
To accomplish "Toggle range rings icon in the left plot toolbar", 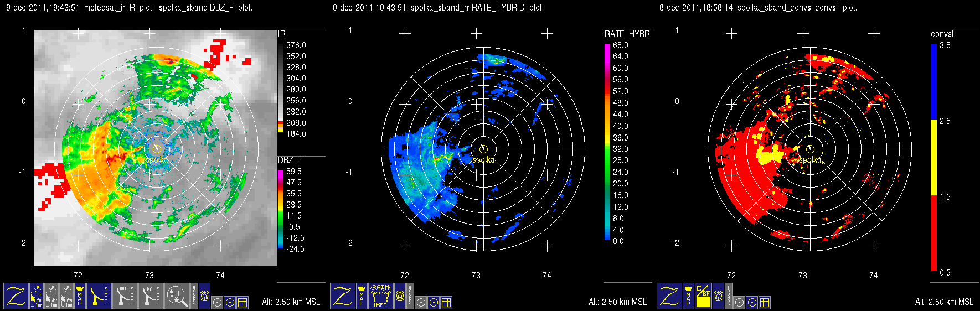I will coord(204,296).
